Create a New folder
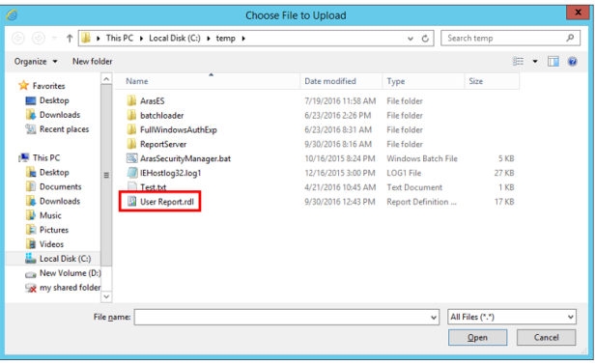This screenshot has height=364, width=596. coord(93,61)
